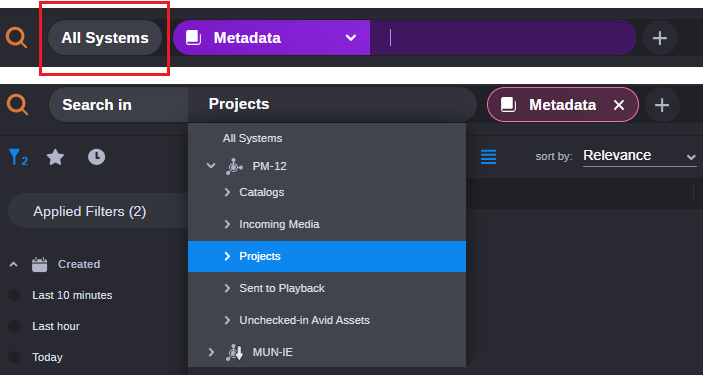Show favorites with the star icon
Viewport: 703px width, 375px height.
click(x=56, y=157)
